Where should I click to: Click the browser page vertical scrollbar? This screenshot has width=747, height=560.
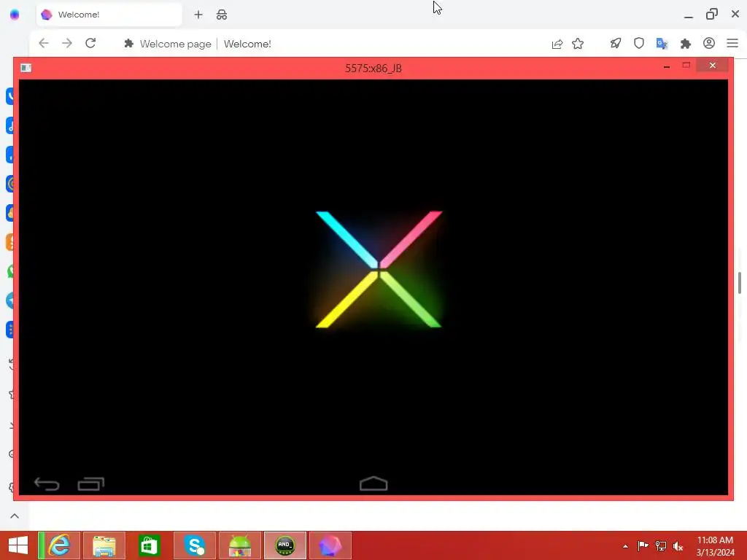[x=740, y=283]
